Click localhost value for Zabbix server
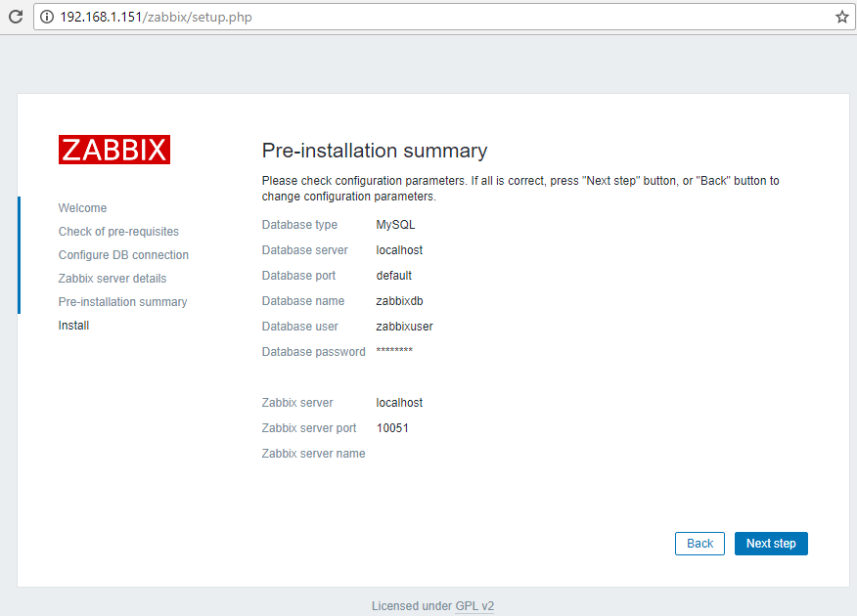The width and height of the screenshot is (857, 616). point(399,403)
